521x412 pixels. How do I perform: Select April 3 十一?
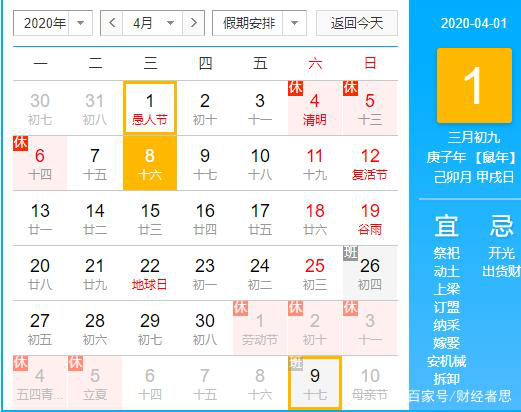[260, 108]
